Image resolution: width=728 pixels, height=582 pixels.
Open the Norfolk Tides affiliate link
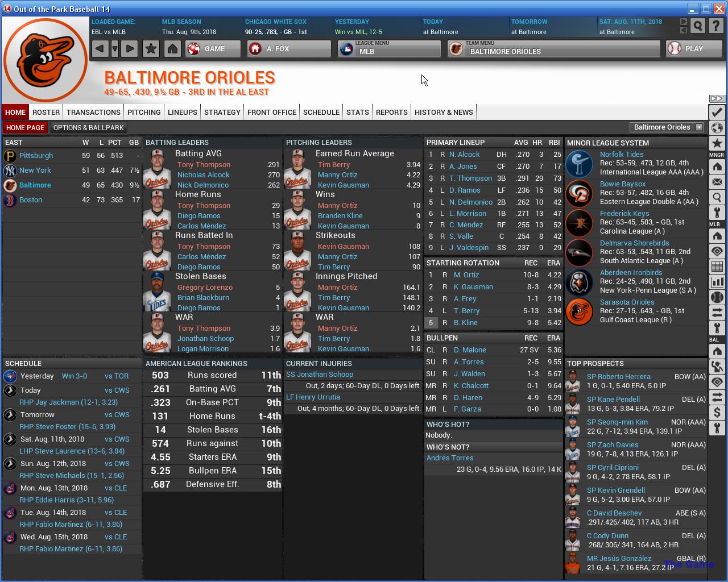point(622,154)
